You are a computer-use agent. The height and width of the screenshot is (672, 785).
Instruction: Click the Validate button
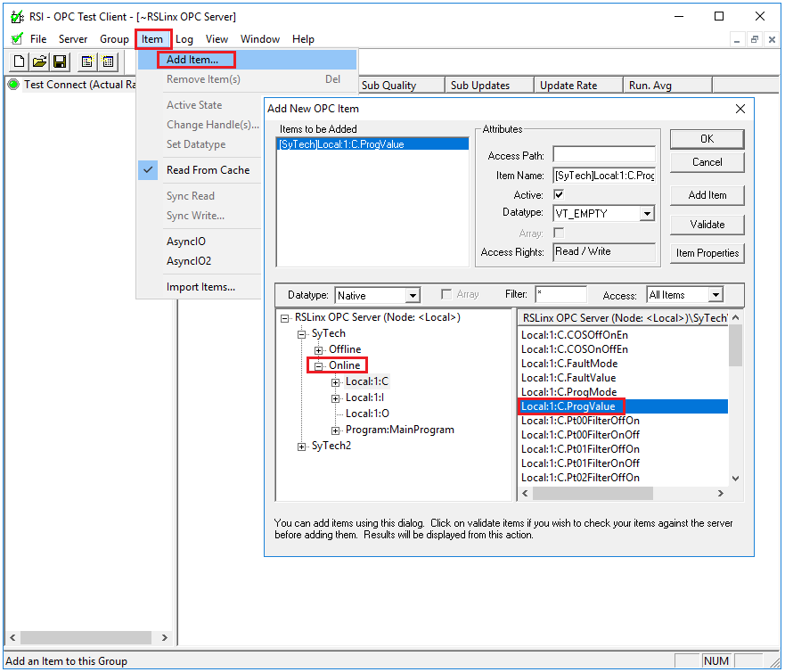[707, 225]
